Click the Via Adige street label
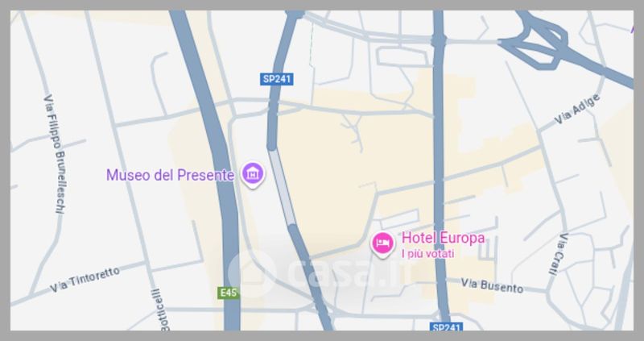Screen dimensions: 644x341 pos(577,109)
